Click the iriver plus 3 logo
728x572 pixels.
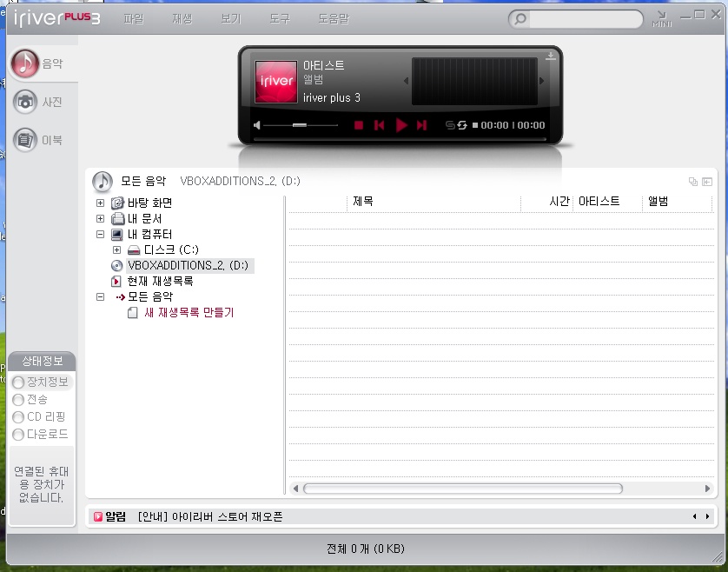click(x=56, y=18)
